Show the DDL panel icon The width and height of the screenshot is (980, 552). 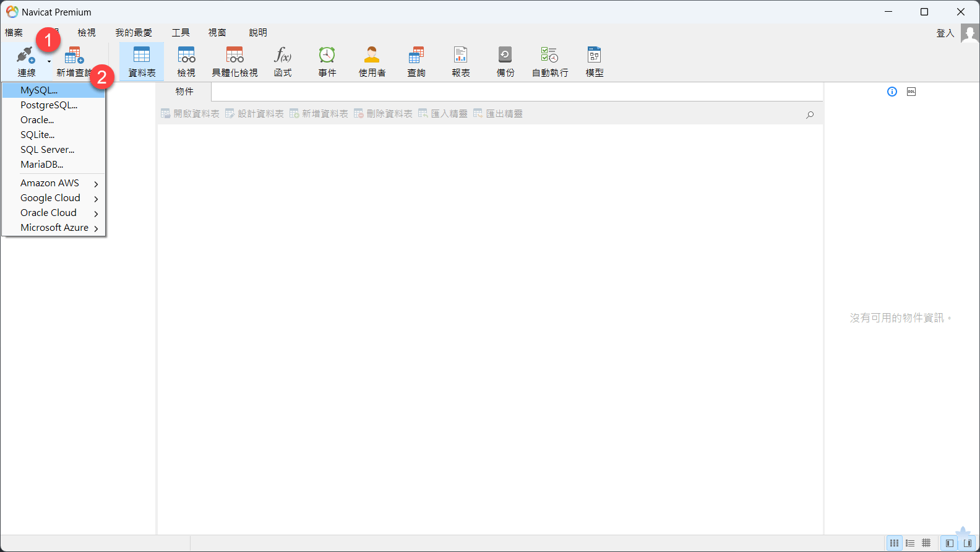coord(911,92)
